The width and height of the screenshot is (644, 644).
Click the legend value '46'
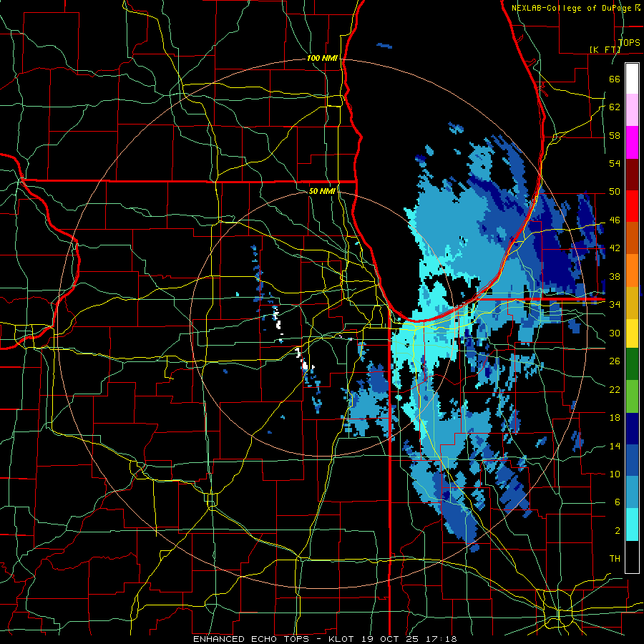(x=615, y=220)
